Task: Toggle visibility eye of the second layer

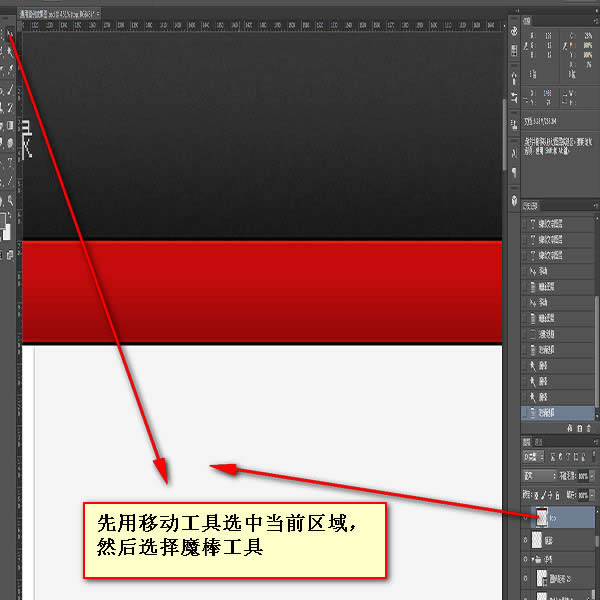Action: coord(526,540)
